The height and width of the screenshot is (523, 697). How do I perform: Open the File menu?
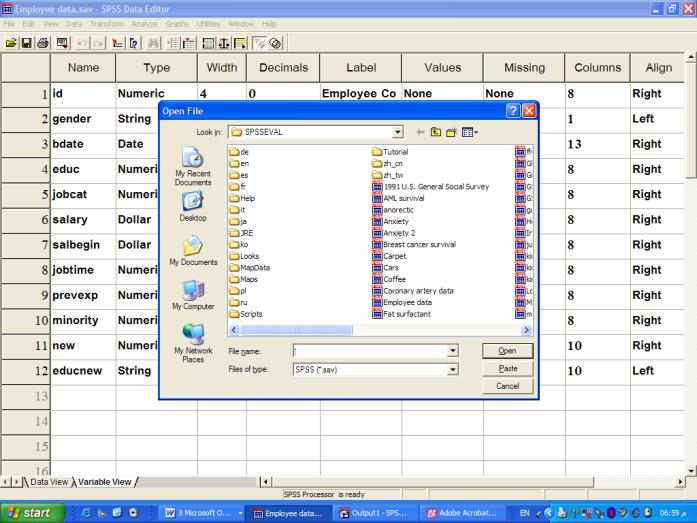pos(9,24)
